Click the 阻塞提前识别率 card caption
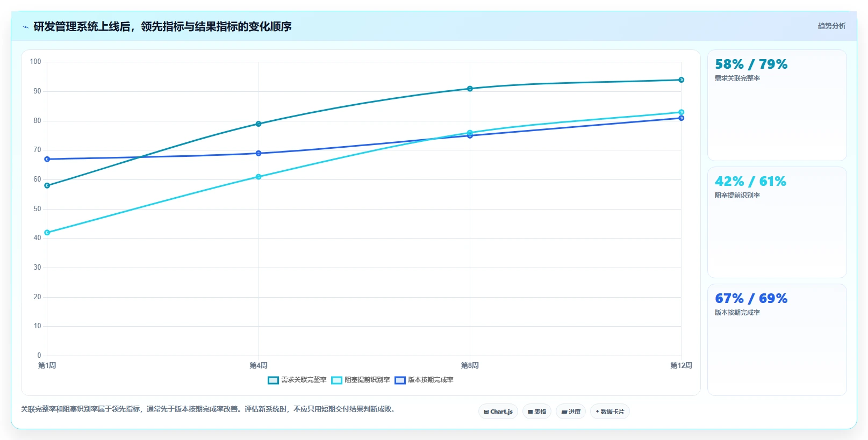The height and width of the screenshot is (440, 868). 737,196
